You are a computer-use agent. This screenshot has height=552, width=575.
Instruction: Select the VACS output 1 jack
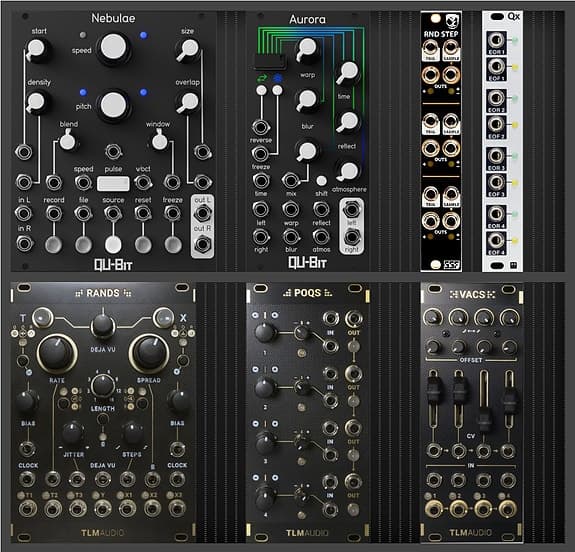click(434, 509)
